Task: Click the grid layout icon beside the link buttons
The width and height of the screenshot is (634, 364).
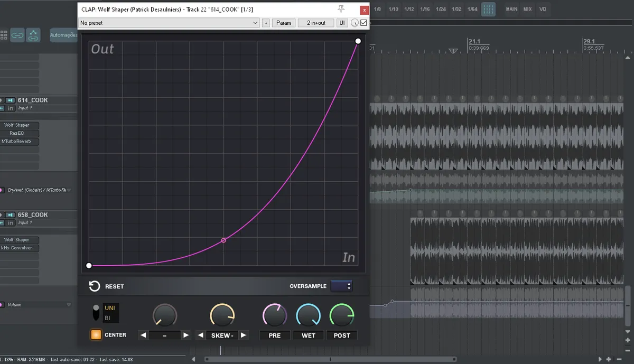Action: coord(4,35)
